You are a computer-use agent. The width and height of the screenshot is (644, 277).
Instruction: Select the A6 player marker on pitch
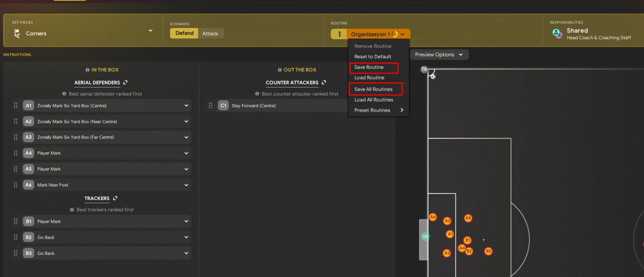(x=433, y=217)
